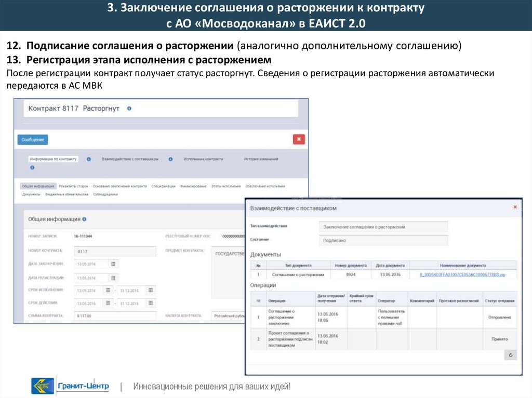Screen dimensions: 532x398
Task: Click the refresh icon button in Операции dialog
Action: point(510,355)
